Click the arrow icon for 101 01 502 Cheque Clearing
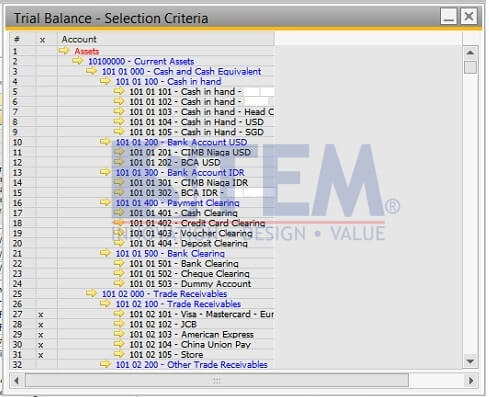This screenshot has height=397, width=489. tap(119, 273)
